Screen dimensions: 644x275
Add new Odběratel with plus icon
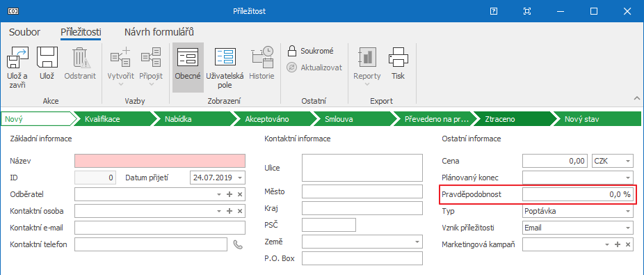[230, 194]
